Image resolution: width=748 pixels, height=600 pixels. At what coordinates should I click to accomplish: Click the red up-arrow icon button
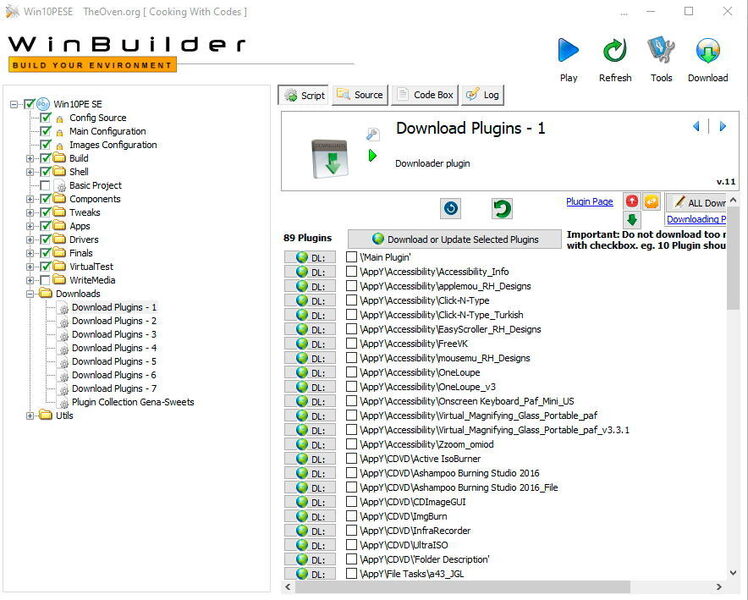[x=632, y=201]
